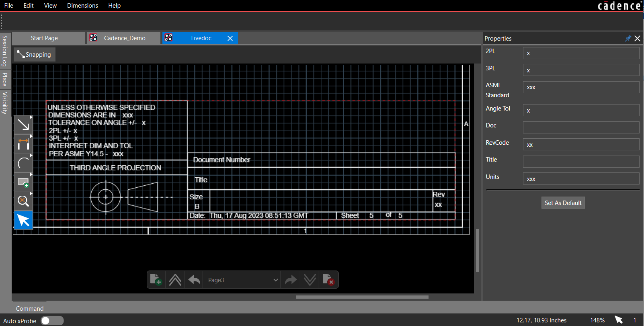Select the zoom fit tool

point(23,201)
